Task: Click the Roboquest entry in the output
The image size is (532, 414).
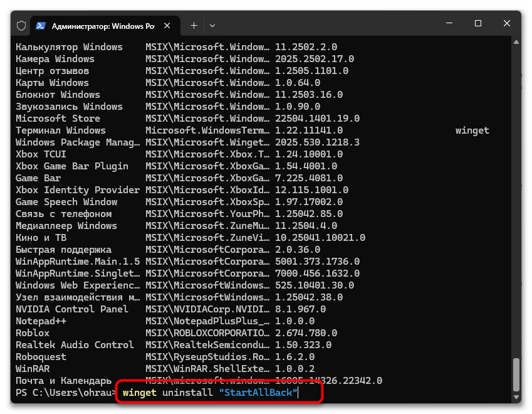Action: click(41, 356)
